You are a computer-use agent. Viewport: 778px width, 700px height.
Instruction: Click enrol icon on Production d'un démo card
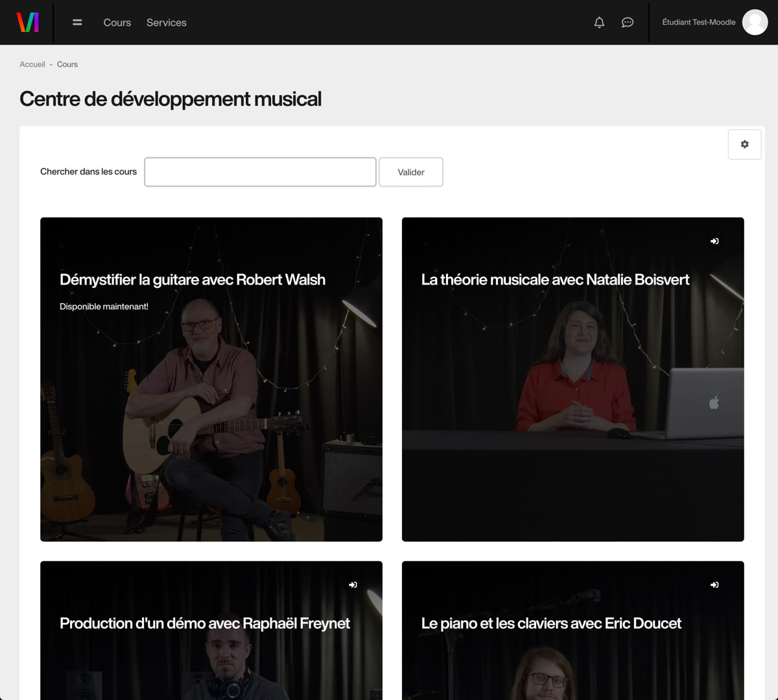point(353,585)
